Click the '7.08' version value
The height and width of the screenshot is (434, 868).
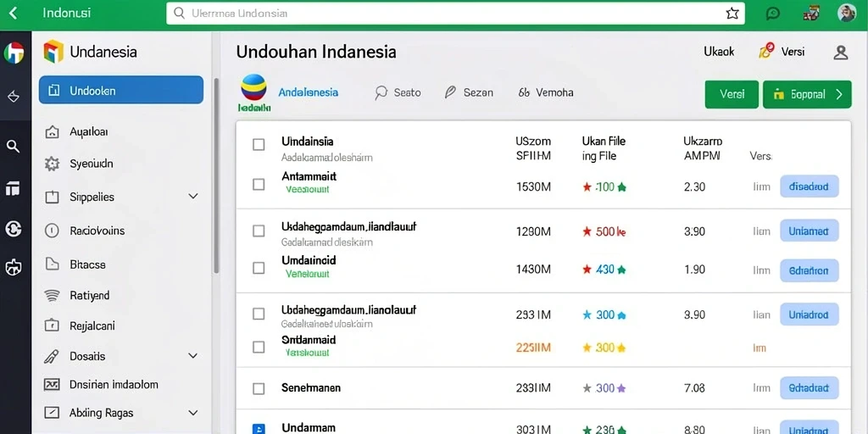(x=695, y=388)
